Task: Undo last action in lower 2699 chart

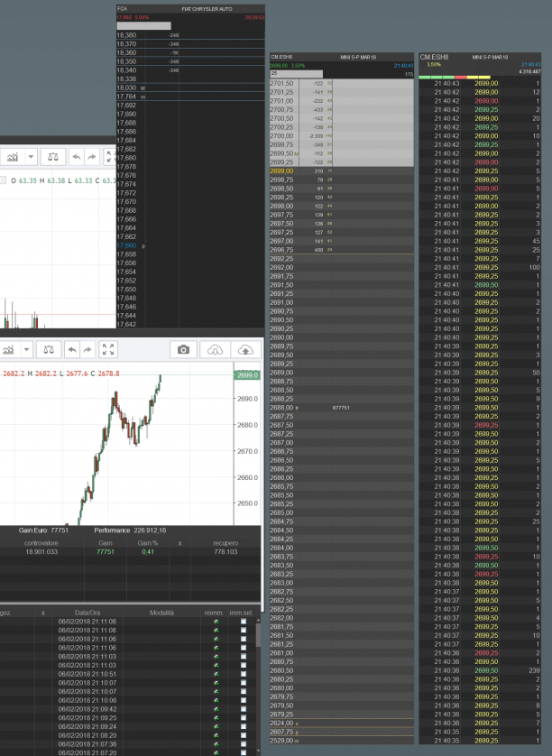Action: [72, 349]
